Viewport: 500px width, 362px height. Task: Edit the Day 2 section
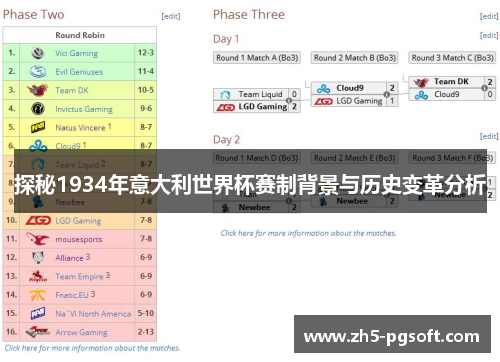coord(489,136)
